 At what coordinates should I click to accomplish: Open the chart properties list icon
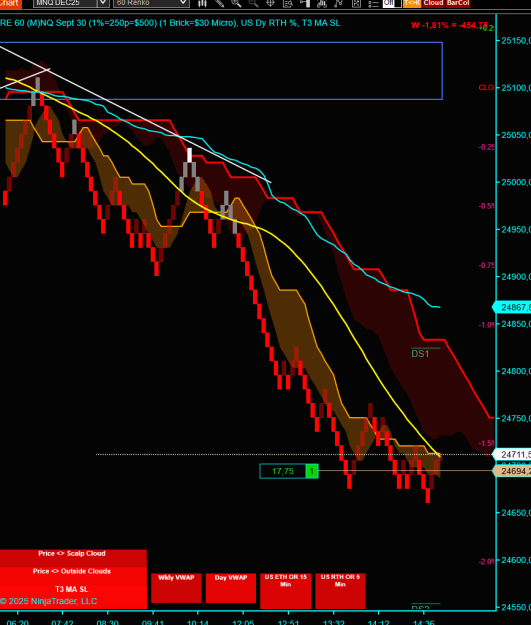(373, 3)
